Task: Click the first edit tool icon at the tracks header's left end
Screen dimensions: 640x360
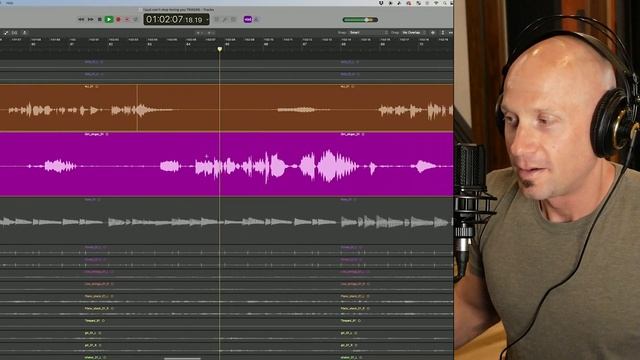Action: (x=6, y=33)
